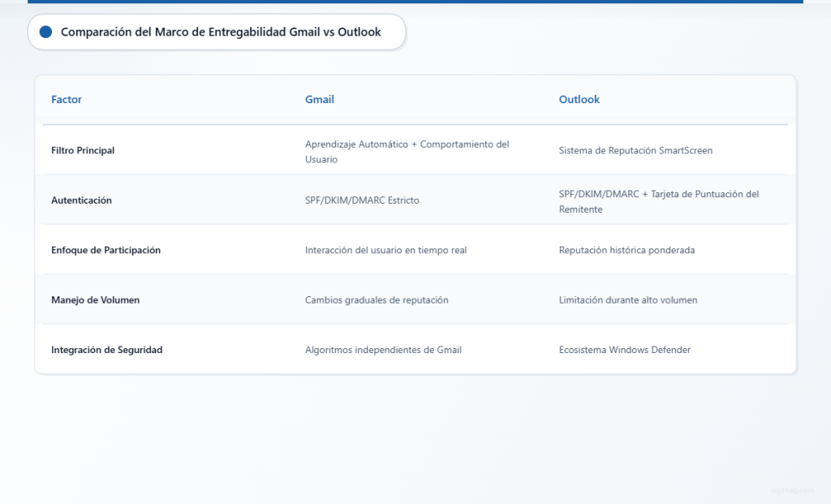Select the Limitación durante alto volumen cell
The width and height of the screenshot is (831, 504).
pyautogui.click(x=628, y=299)
